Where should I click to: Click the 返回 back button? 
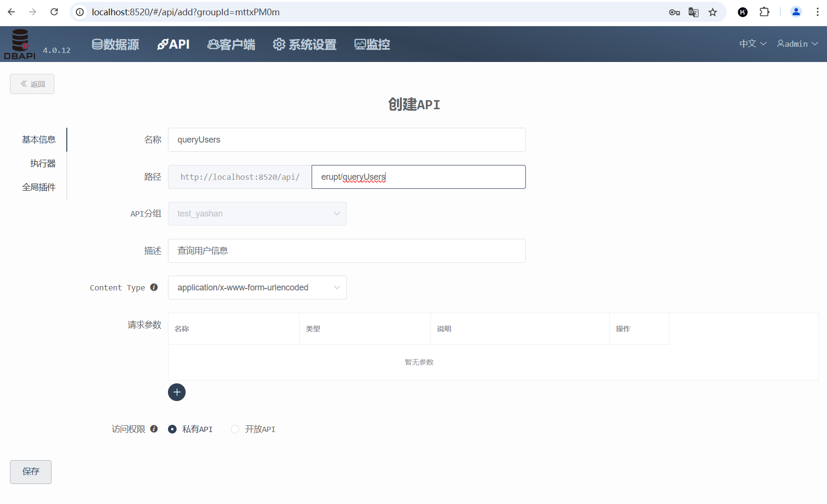(32, 83)
